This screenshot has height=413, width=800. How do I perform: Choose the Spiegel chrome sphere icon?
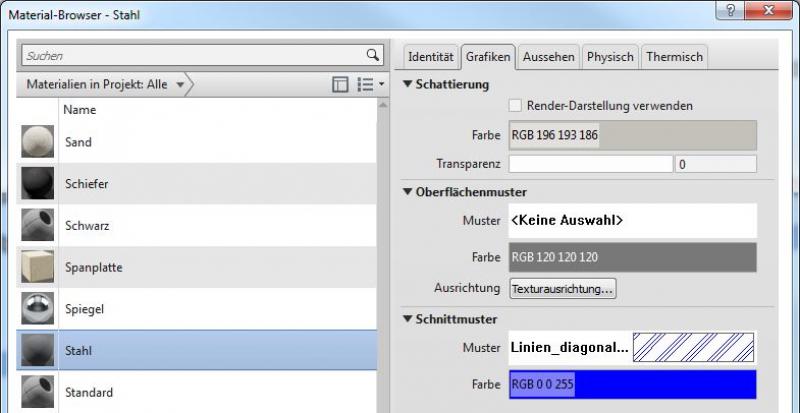pos(38,310)
